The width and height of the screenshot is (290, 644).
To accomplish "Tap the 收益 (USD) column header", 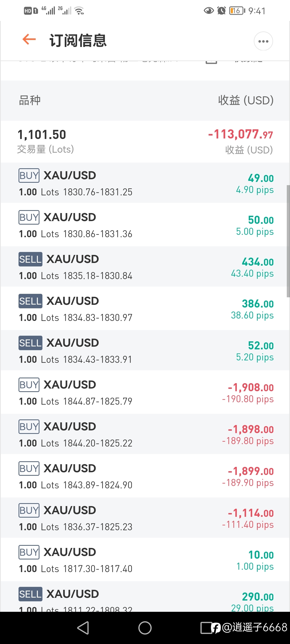I will pyautogui.click(x=246, y=100).
